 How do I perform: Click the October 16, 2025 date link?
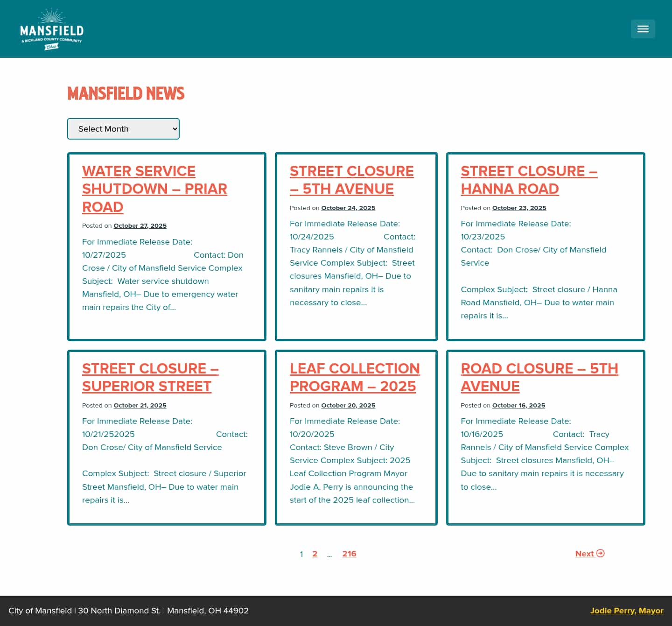(x=518, y=405)
